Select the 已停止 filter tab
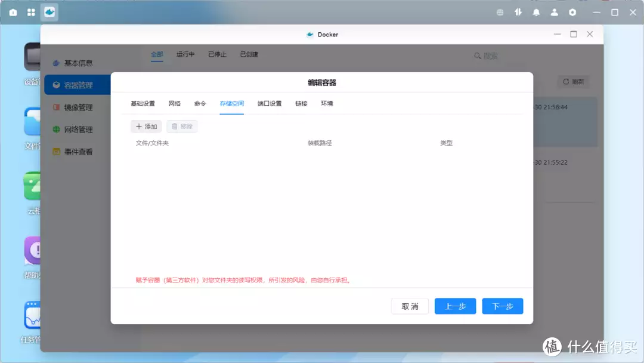644x363 pixels. coord(217,55)
